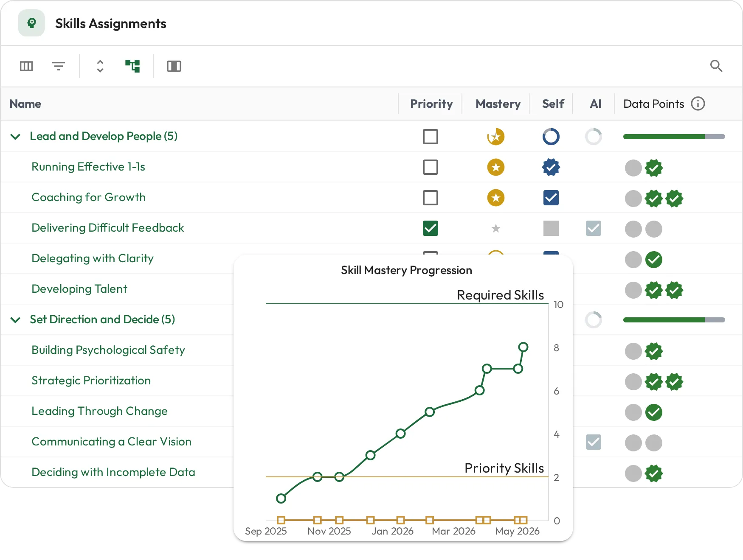Toggle Self checkbox for Coaching for Growth

coord(551,198)
